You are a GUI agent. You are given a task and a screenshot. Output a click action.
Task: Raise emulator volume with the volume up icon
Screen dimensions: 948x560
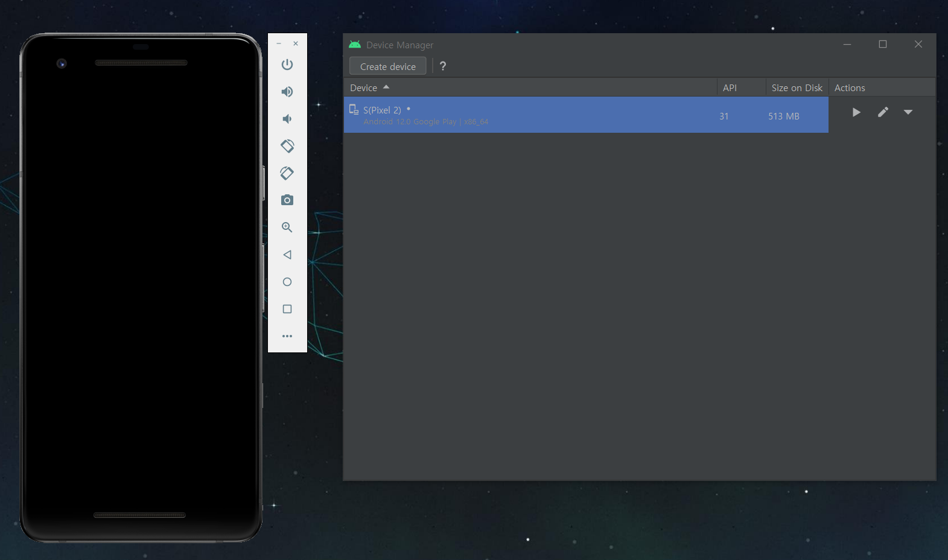(287, 92)
